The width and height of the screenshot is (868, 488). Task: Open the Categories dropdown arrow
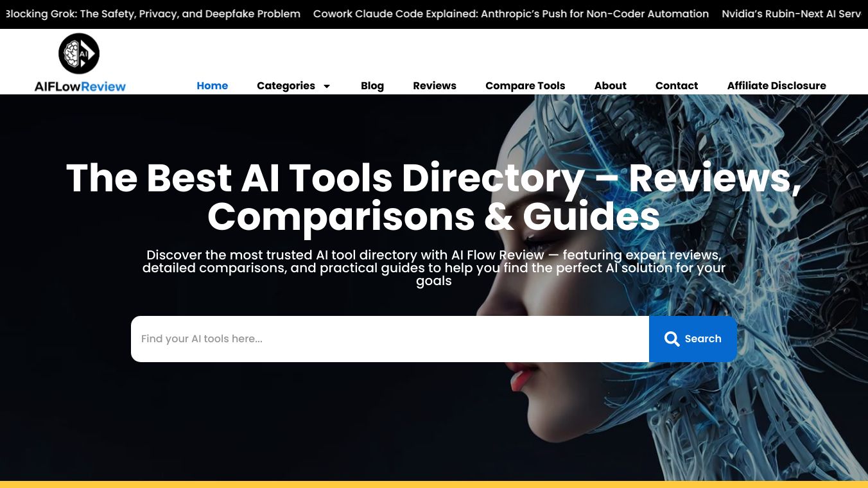(326, 86)
